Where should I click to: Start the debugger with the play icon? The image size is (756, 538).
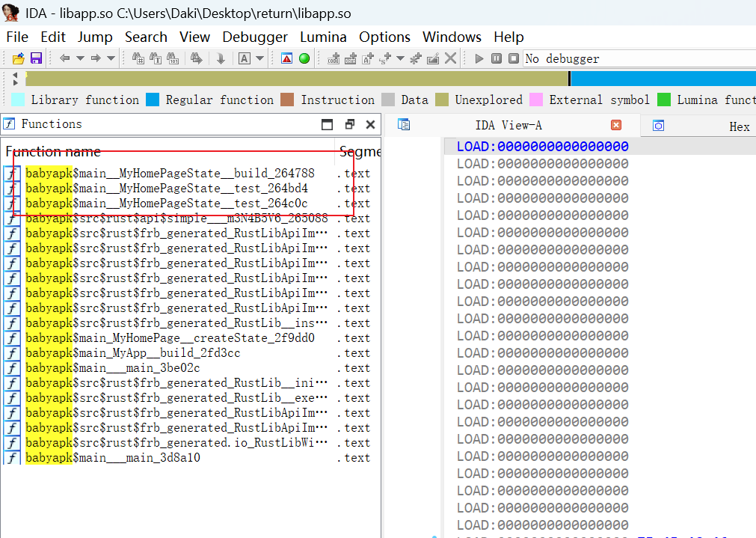tap(479, 59)
